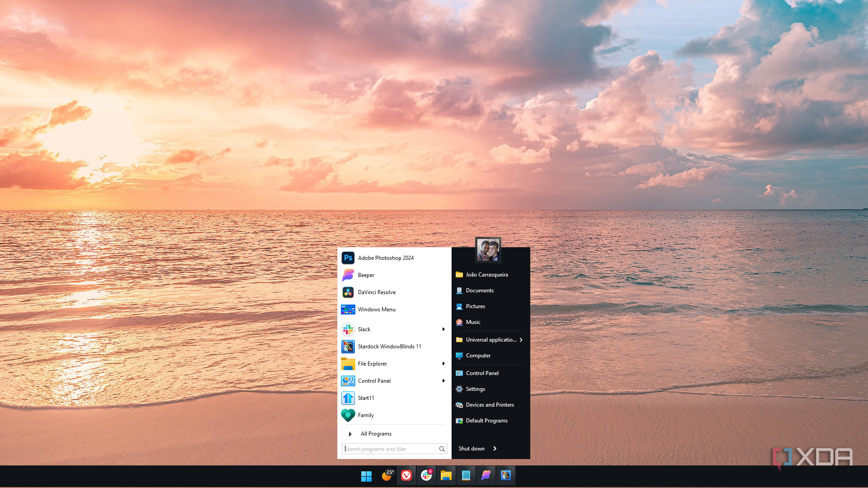Click the user account picture
This screenshot has width=868, height=488.
[488, 250]
